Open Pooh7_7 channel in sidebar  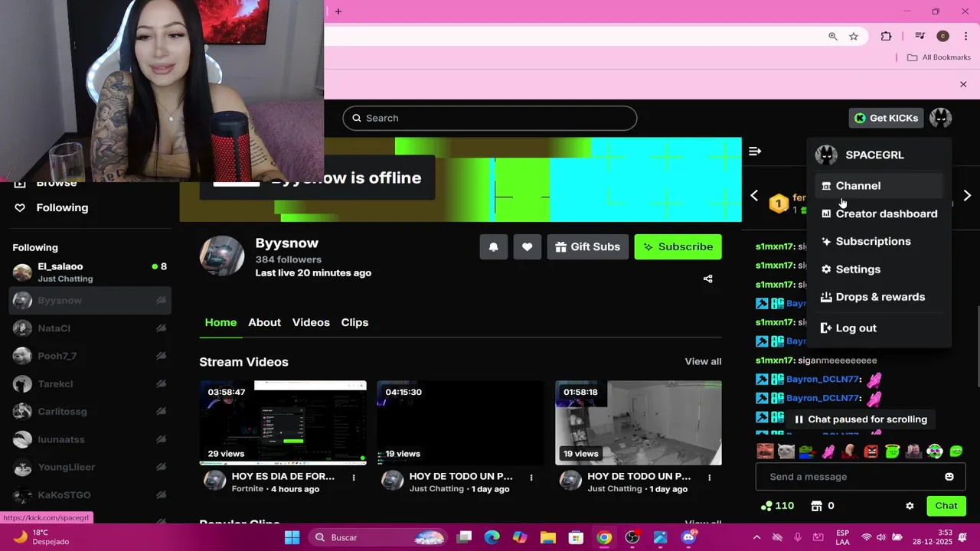pyautogui.click(x=90, y=356)
